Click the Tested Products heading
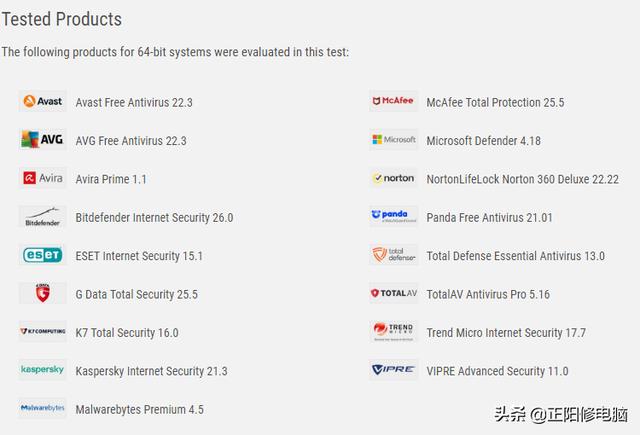Viewport: 640px width, 435px height. (62, 19)
